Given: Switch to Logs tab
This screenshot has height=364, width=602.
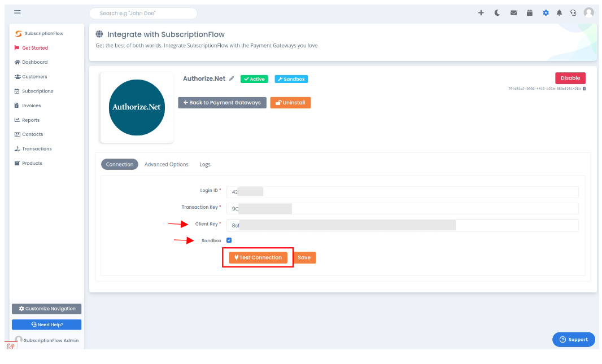Looking at the screenshot, I should (204, 164).
